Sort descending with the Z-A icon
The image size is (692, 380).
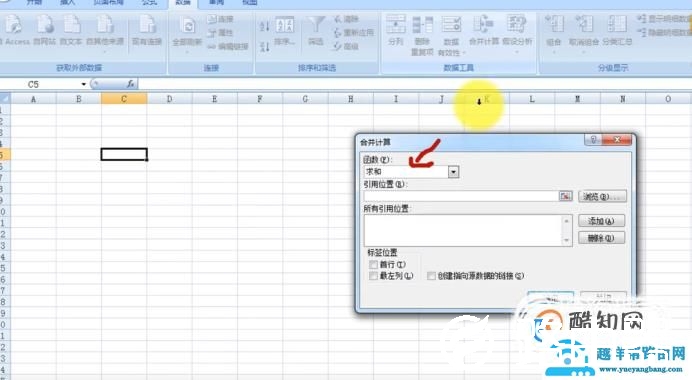pyautogui.click(x=264, y=46)
